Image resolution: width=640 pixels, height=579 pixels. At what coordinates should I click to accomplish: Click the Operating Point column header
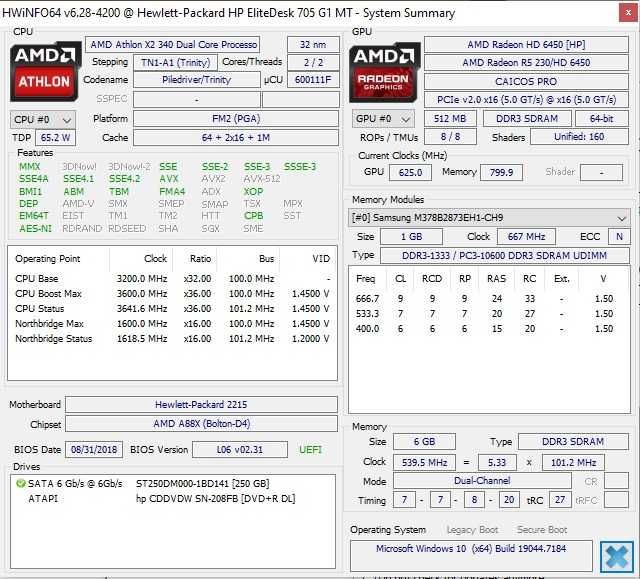coord(59,259)
